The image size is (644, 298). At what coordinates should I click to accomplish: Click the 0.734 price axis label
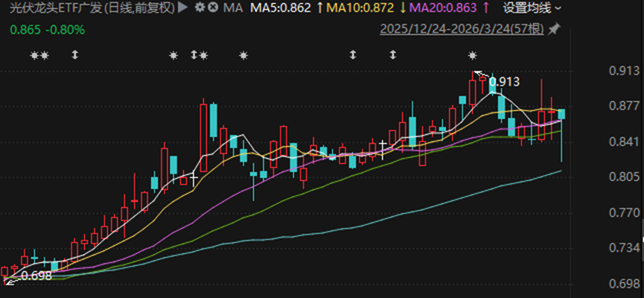click(x=624, y=248)
